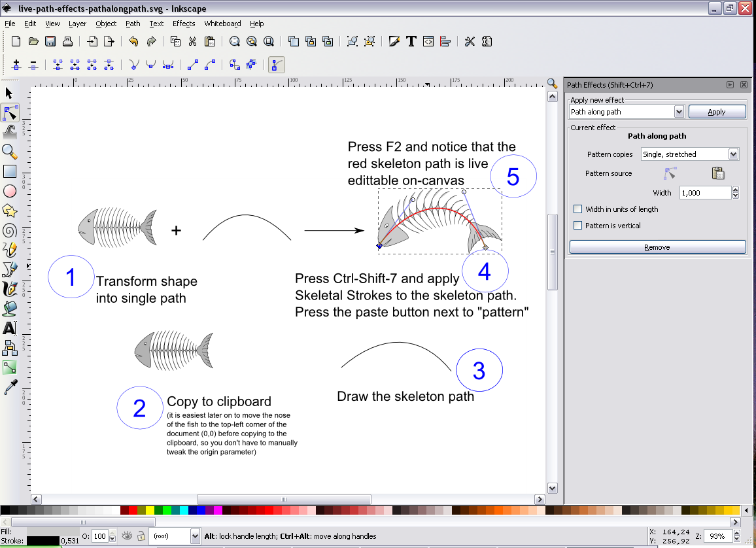
Task: Click the Help menu
Action: coord(256,24)
